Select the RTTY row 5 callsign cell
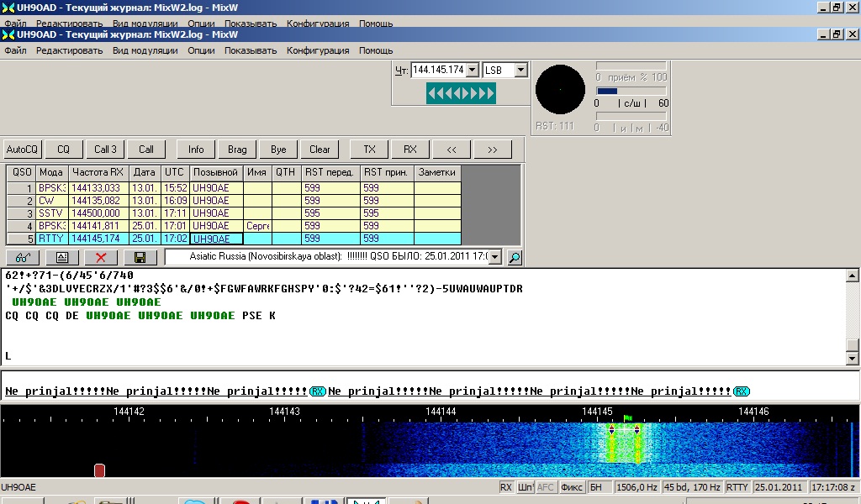This screenshot has height=504, width=861. point(216,239)
